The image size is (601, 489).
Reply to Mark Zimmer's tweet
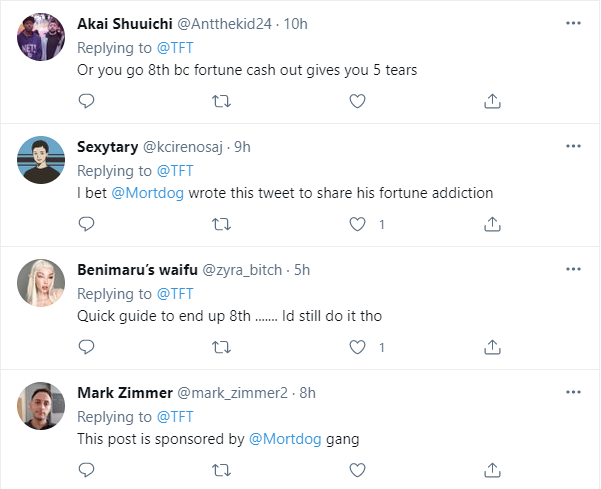[x=87, y=469]
